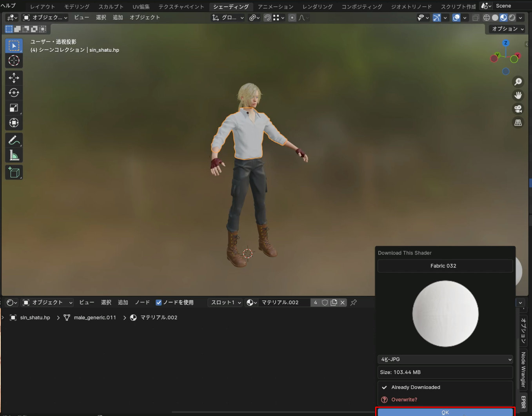Open node editor shader type オブジェクト dropdown
This screenshot has width=532, height=416.
(47, 303)
